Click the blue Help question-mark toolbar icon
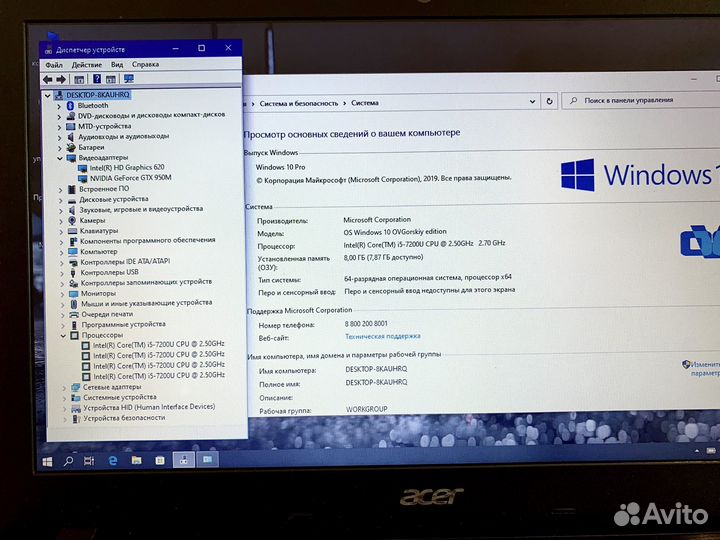The height and width of the screenshot is (540, 720). (x=97, y=79)
